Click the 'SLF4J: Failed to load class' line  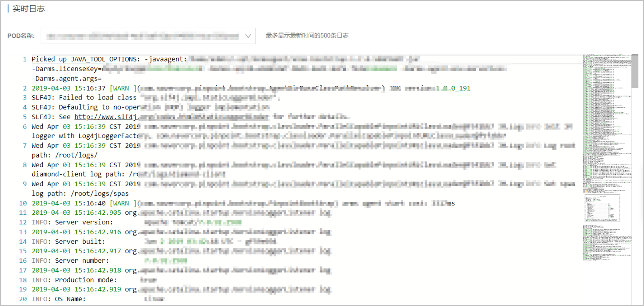click(84, 97)
